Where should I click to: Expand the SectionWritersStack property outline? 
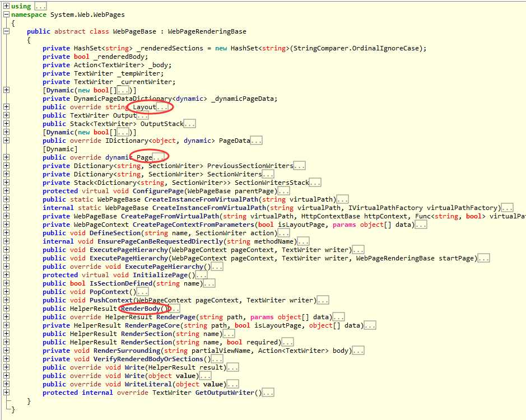(x=6, y=182)
